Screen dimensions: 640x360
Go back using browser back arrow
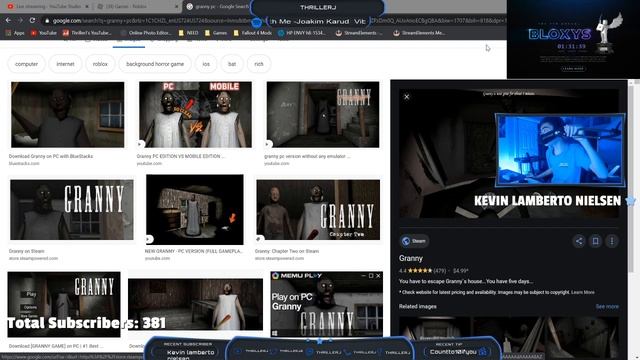(x=8, y=20)
